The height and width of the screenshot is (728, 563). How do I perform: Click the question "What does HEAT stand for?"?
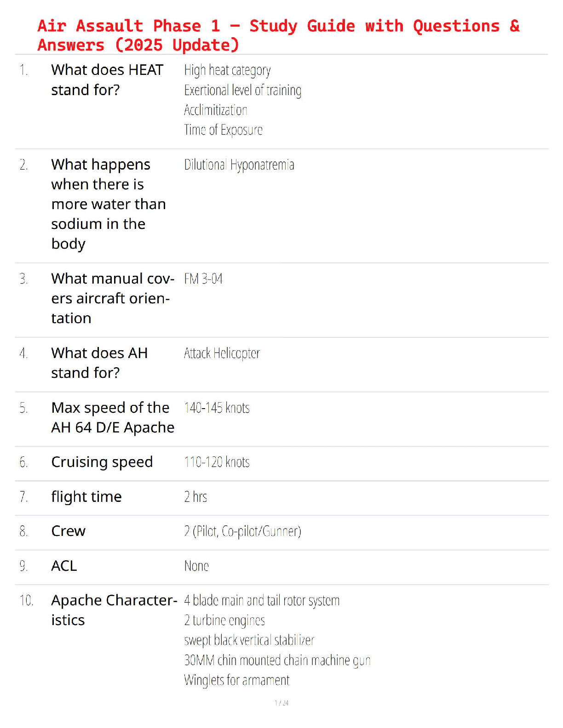click(107, 80)
